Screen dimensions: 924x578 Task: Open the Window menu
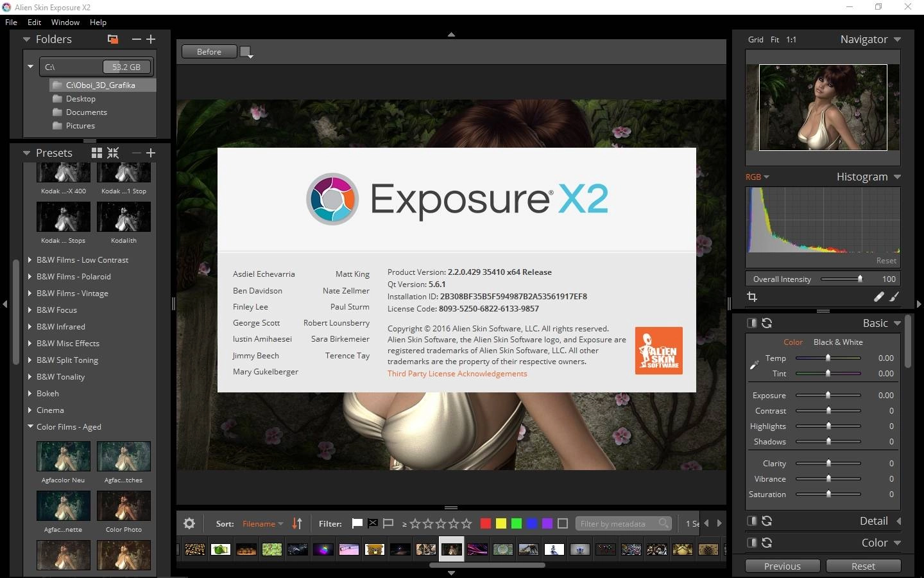[x=65, y=22]
